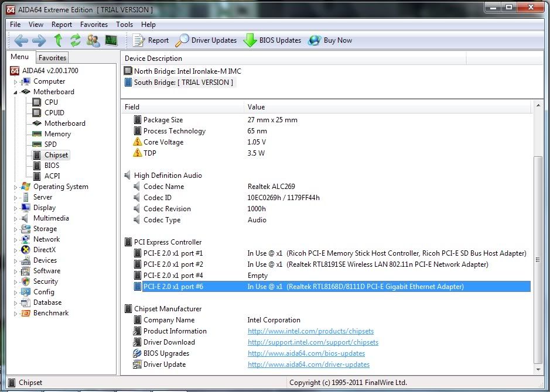Open the Memory tree item
The image size is (550, 392).
click(x=57, y=134)
